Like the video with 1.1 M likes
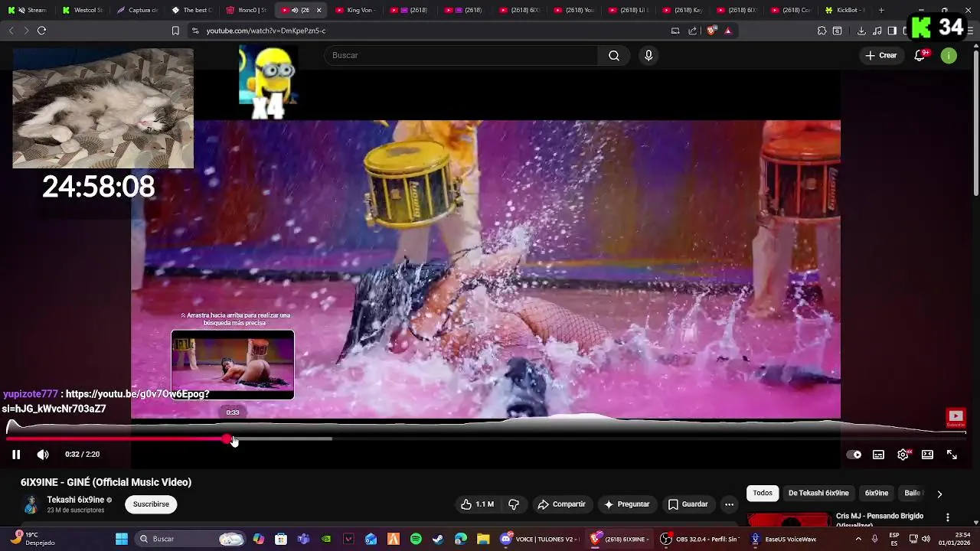The image size is (980, 551). (477, 504)
